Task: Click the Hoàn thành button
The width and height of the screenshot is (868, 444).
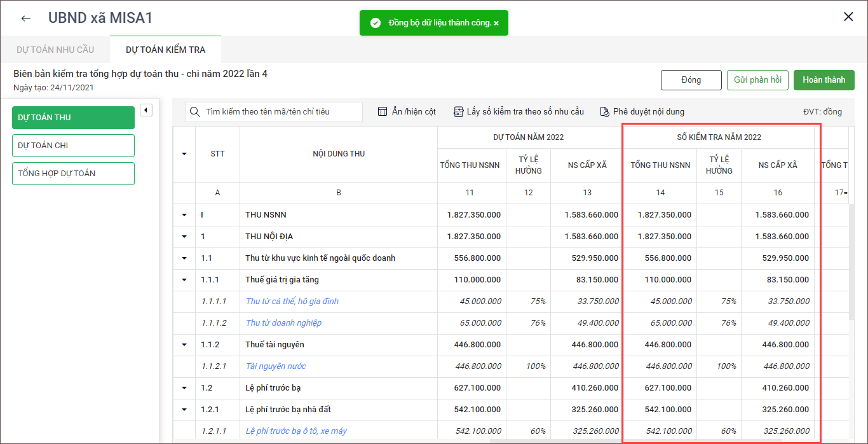Action: click(x=824, y=80)
